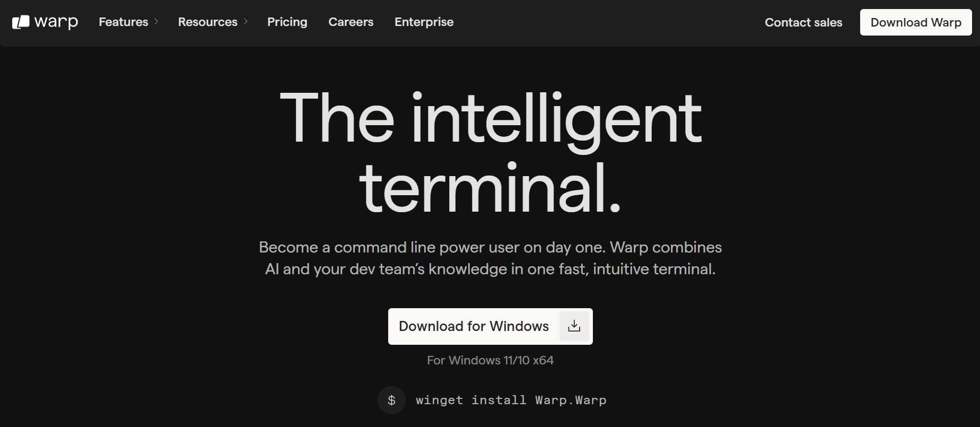Click 'The intelligent terminal.' headline

(491, 152)
